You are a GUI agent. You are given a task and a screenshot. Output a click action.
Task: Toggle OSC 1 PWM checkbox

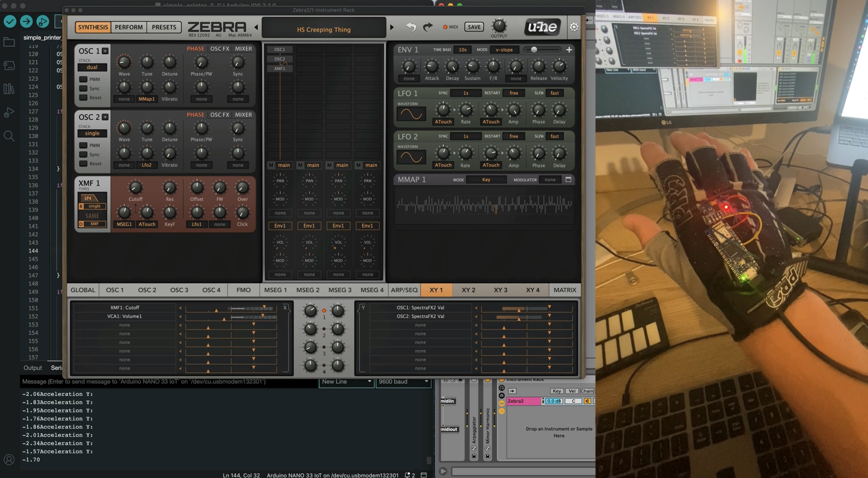point(83,79)
